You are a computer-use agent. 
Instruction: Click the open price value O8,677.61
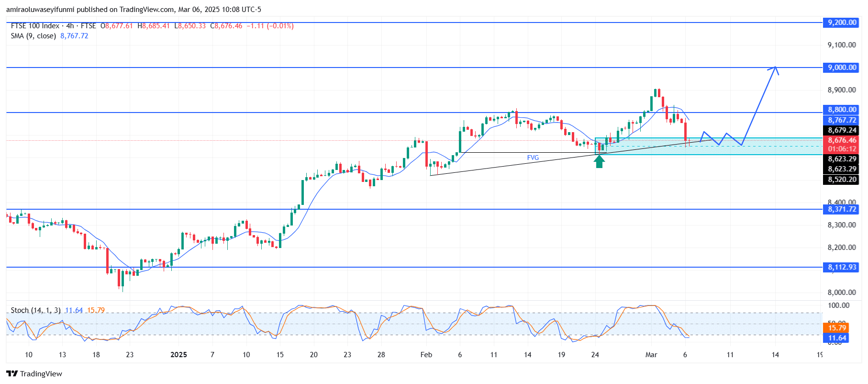point(116,26)
